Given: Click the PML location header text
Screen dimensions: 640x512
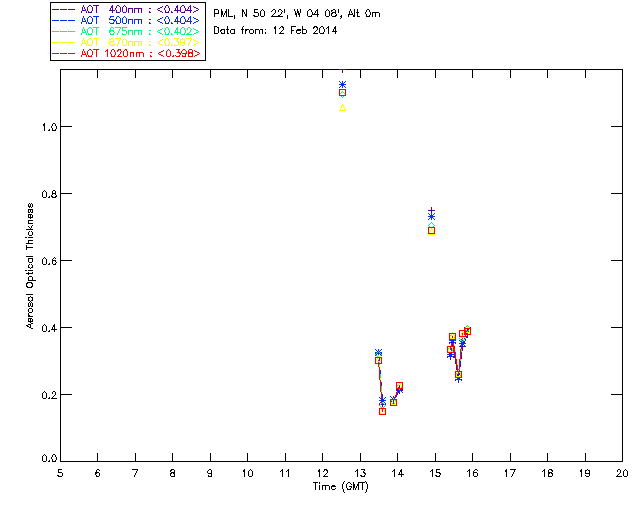Looking at the screenshot, I should coord(297,14).
